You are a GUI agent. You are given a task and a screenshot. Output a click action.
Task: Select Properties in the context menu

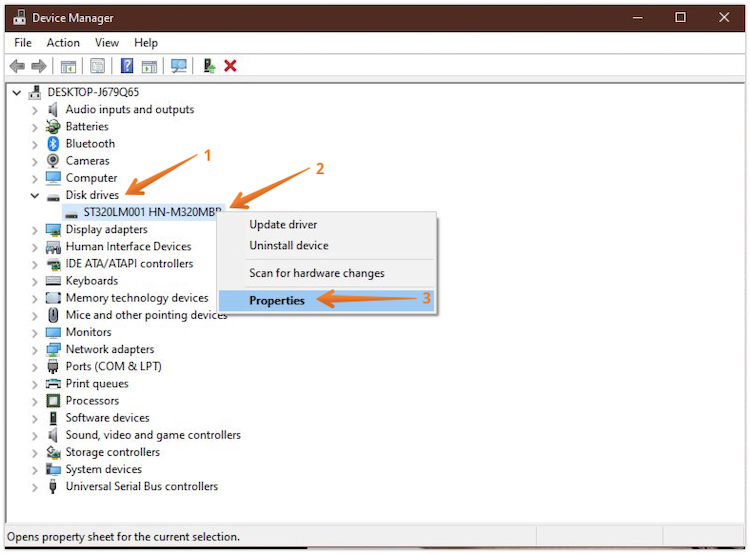[327, 300]
